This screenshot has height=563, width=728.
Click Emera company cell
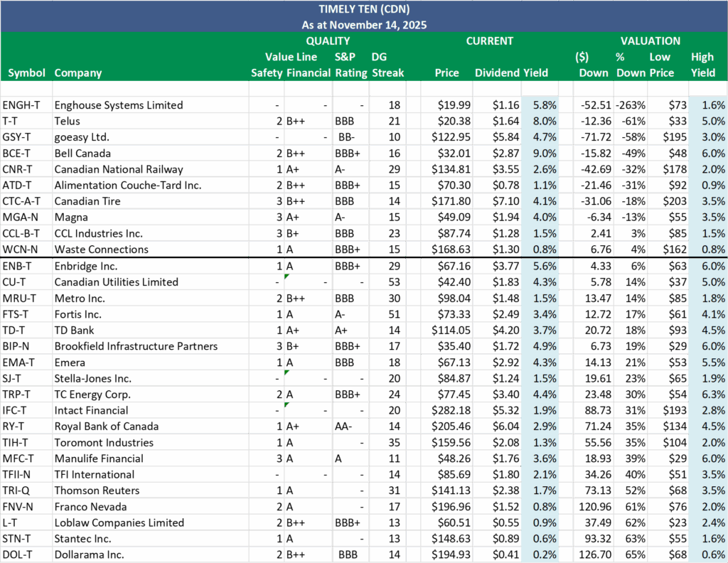151,363
